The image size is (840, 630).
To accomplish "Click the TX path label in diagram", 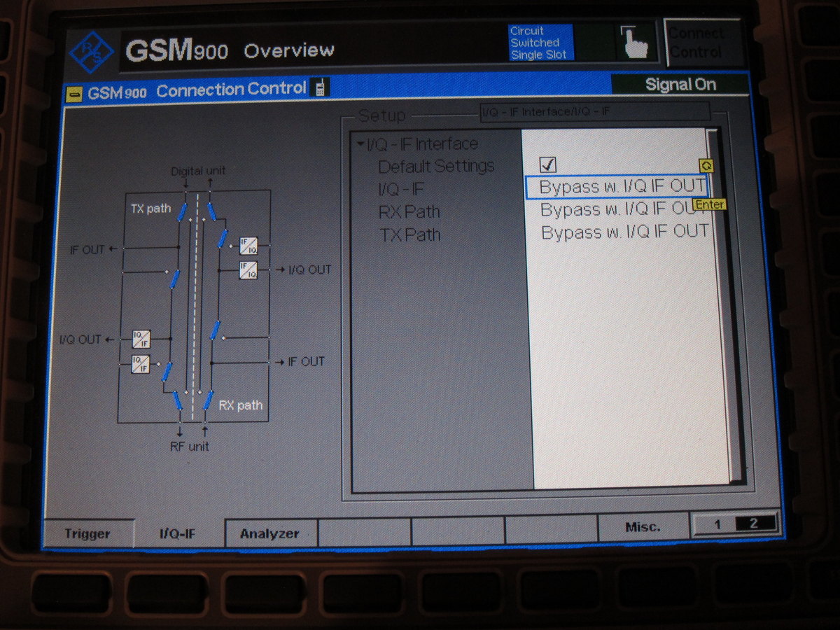I will [x=150, y=209].
